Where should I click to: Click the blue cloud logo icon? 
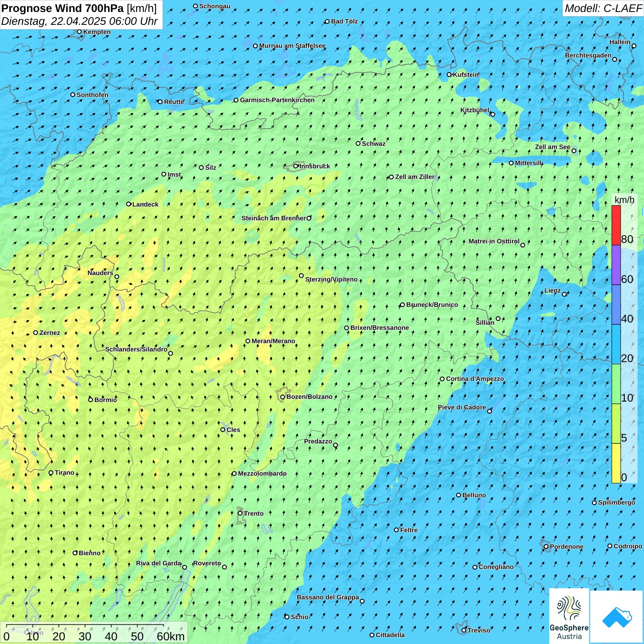pos(617,617)
